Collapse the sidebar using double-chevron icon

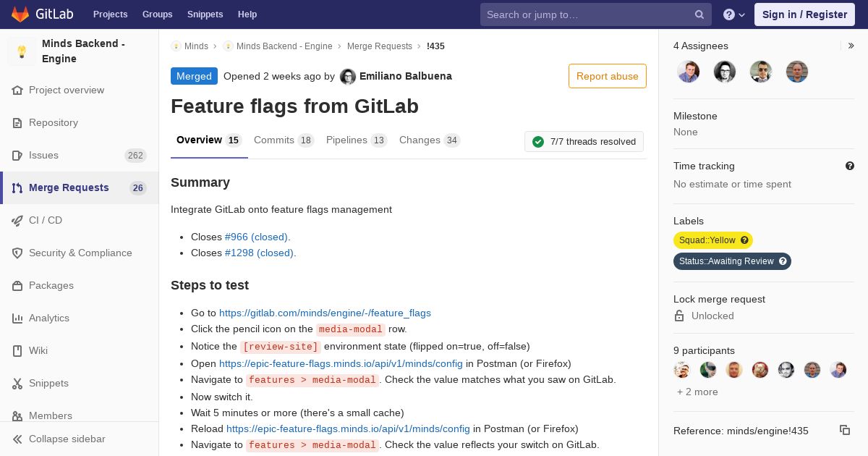(17, 439)
